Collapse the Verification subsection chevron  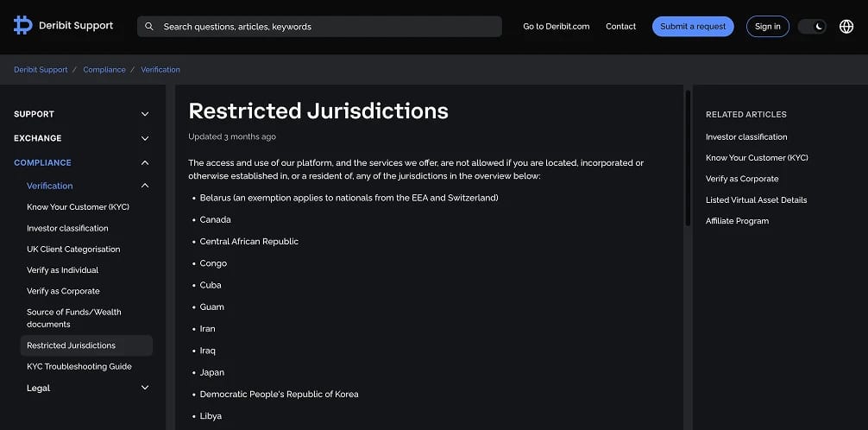145,186
